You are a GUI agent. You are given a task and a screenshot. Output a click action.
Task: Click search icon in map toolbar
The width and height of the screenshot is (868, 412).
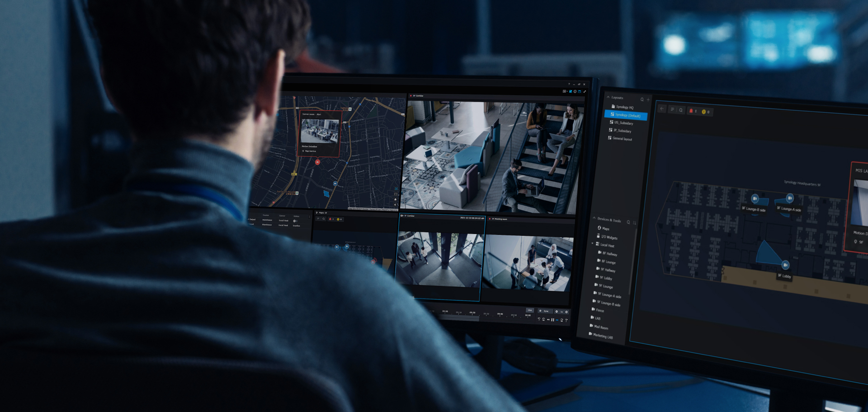tap(681, 110)
